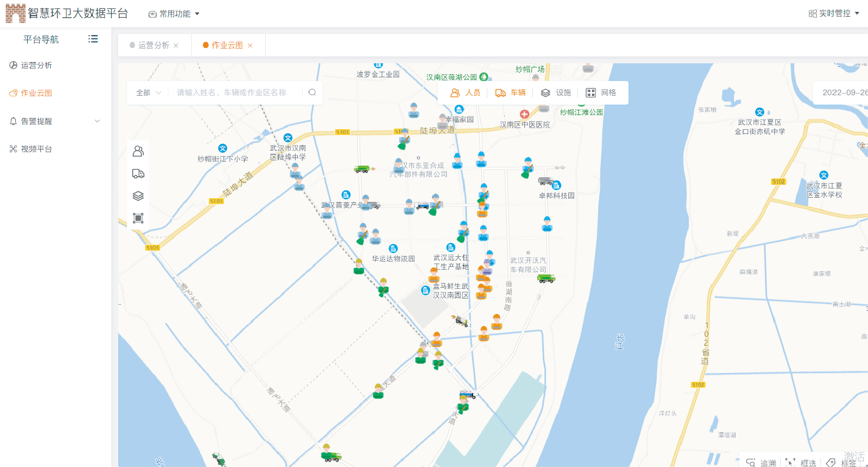Expand the 常用功能 dropdown menu
This screenshot has height=467, width=868.
pyautogui.click(x=174, y=14)
